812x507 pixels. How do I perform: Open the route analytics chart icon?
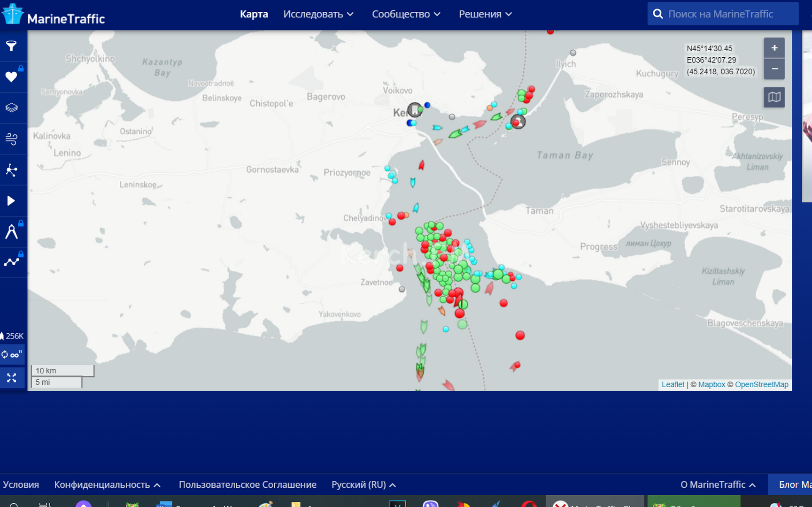[11, 262]
